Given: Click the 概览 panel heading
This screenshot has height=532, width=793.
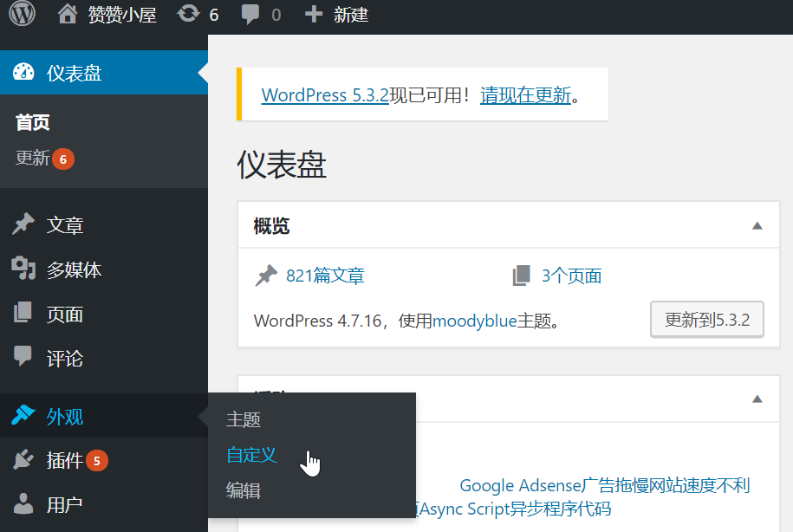Looking at the screenshot, I should pyautogui.click(x=271, y=225).
